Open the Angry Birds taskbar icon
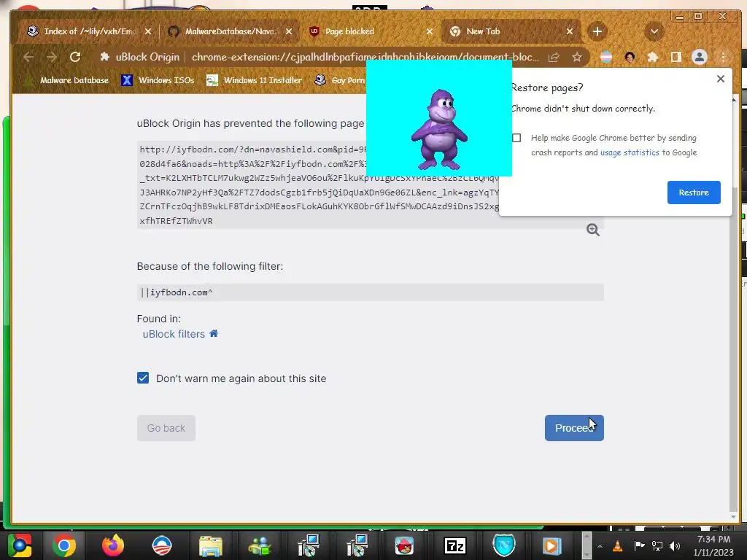747x560 pixels. click(x=404, y=545)
